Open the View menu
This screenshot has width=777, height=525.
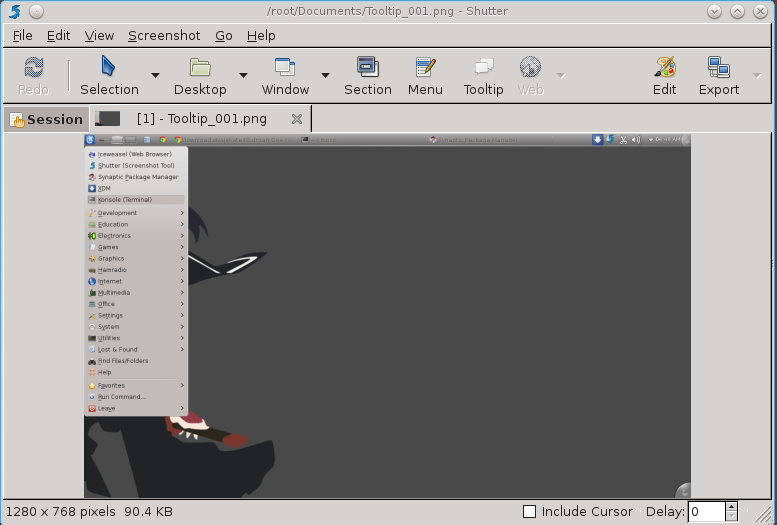(99, 36)
